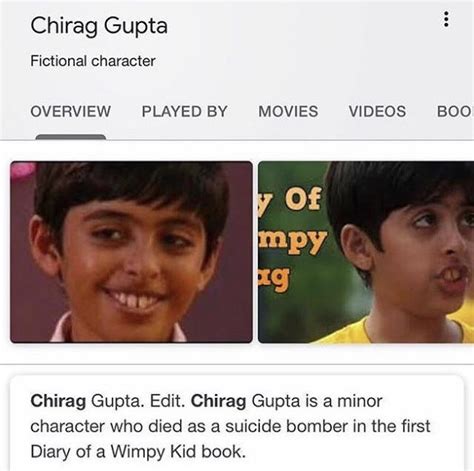This screenshot has width=474, height=471.
Task: Open the photo of boy in yellow shirt
Action: tap(366, 252)
